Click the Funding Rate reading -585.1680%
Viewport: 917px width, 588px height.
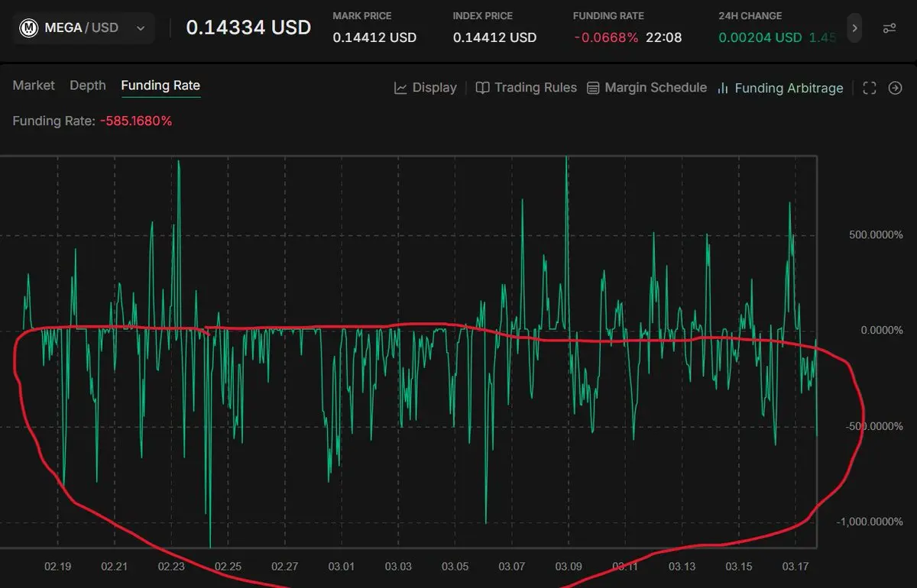(x=136, y=121)
